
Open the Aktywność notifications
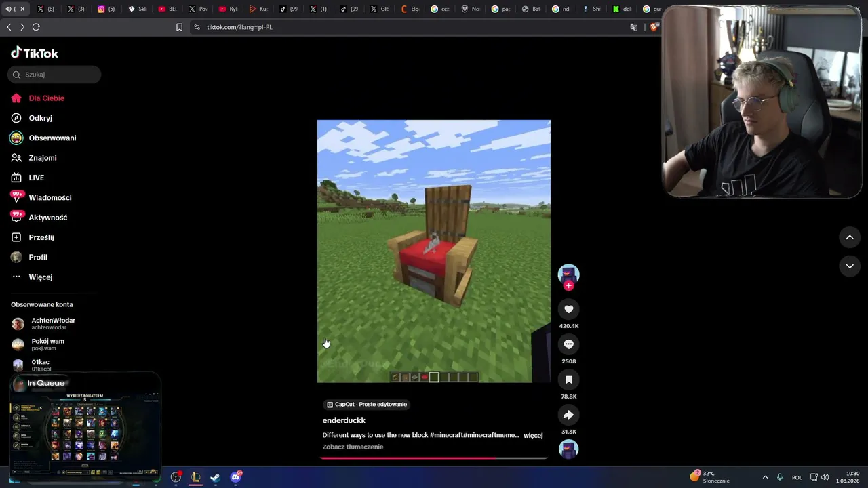47,218
